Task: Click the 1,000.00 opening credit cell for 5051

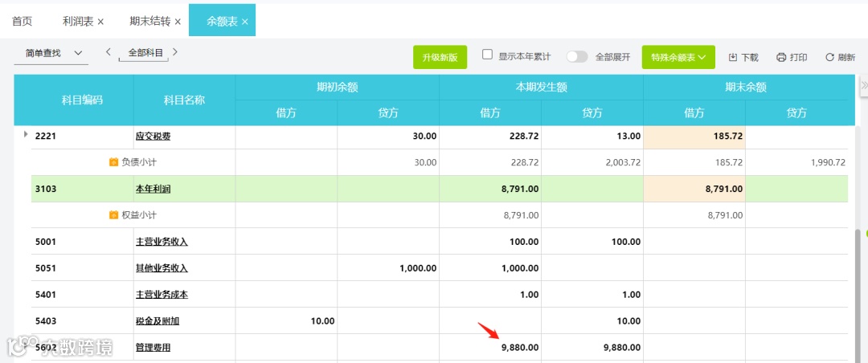Action: 388,268
